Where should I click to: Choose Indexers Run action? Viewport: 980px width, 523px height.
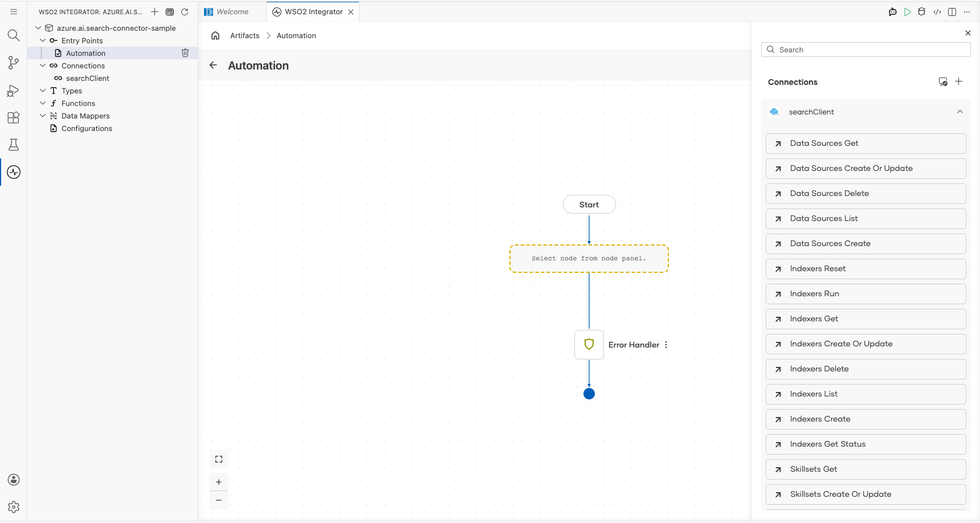[x=865, y=294]
